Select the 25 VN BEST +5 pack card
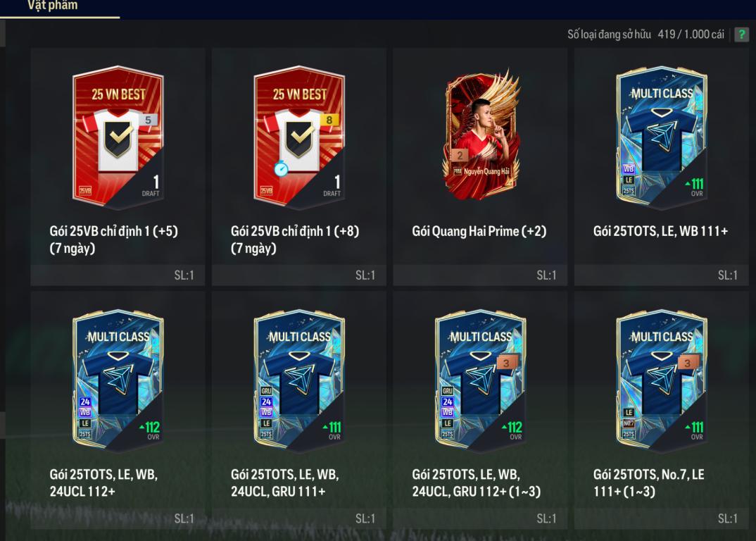 pos(118,137)
